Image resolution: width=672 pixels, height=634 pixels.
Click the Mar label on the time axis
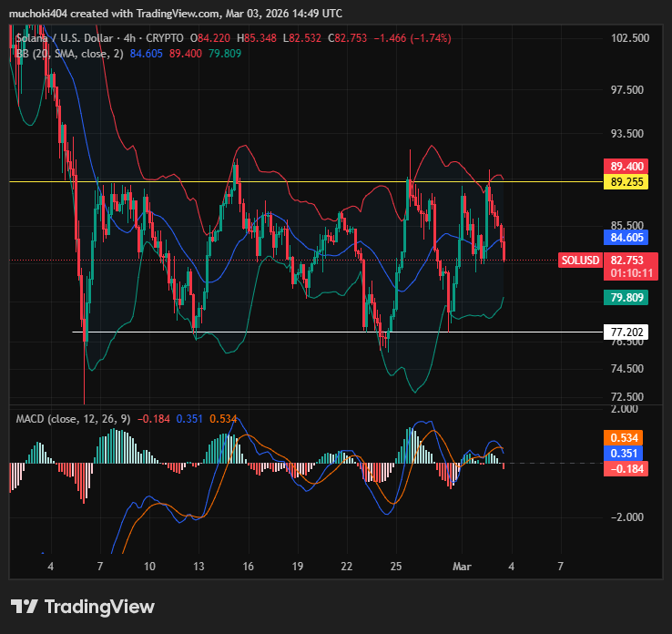coord(459,566)
